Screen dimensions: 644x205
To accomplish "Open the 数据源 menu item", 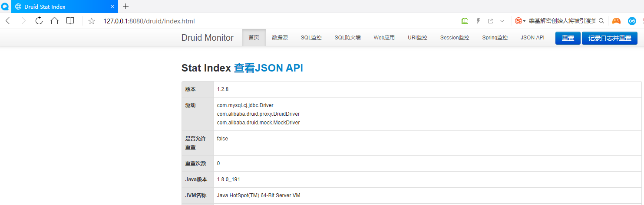I will point(280,38).
